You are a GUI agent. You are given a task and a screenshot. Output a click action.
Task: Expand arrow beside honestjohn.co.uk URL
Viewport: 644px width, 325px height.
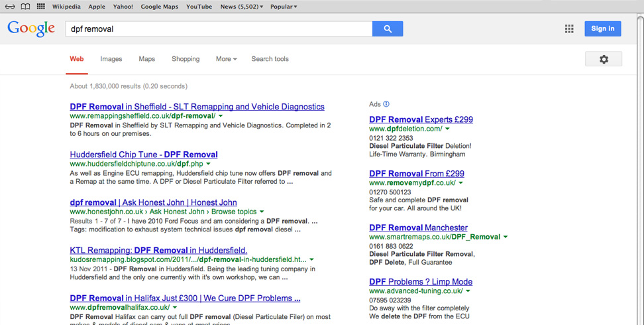[x=261, y=212]
